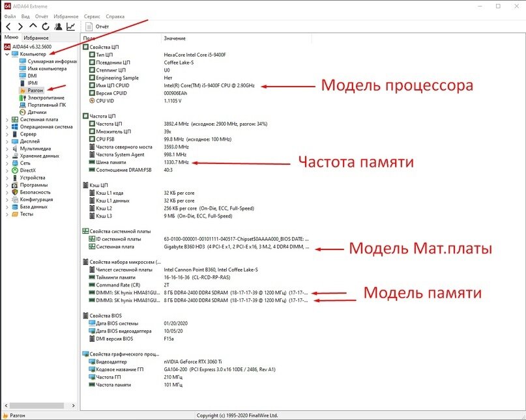
Task: Select Имя компьютера in the tree
Action: (43, 68)
